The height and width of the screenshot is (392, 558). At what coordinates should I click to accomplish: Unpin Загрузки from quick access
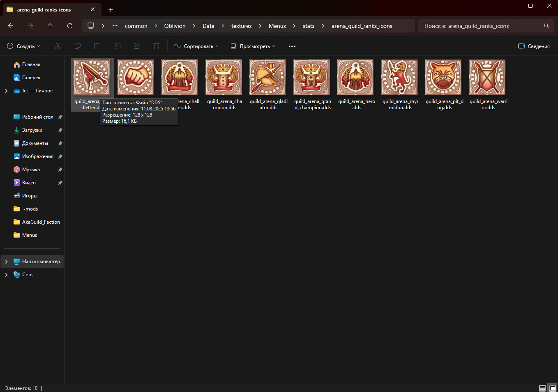60,130
